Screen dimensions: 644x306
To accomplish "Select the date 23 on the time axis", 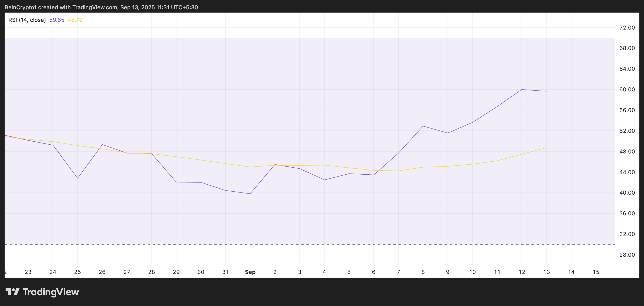I will [x=28, y=272].
